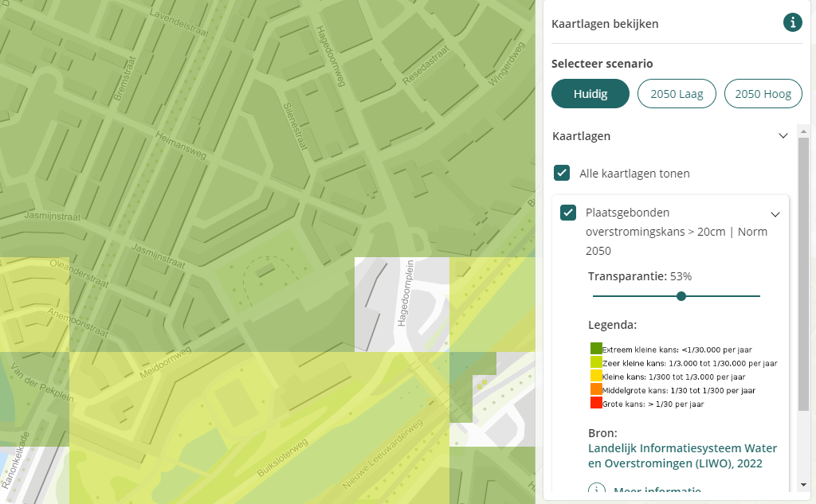Collapse the Plaatsgebonden overstromingskans layer details

click(x=775, y=214)
